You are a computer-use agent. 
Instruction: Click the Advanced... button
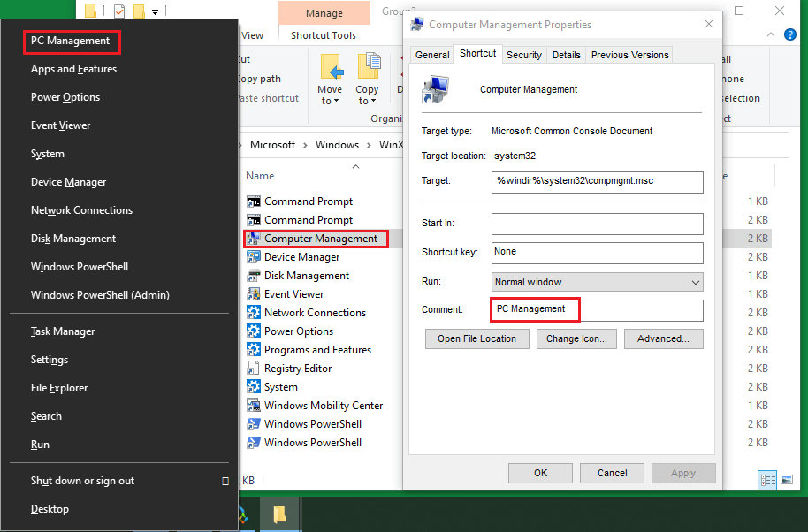663,338
